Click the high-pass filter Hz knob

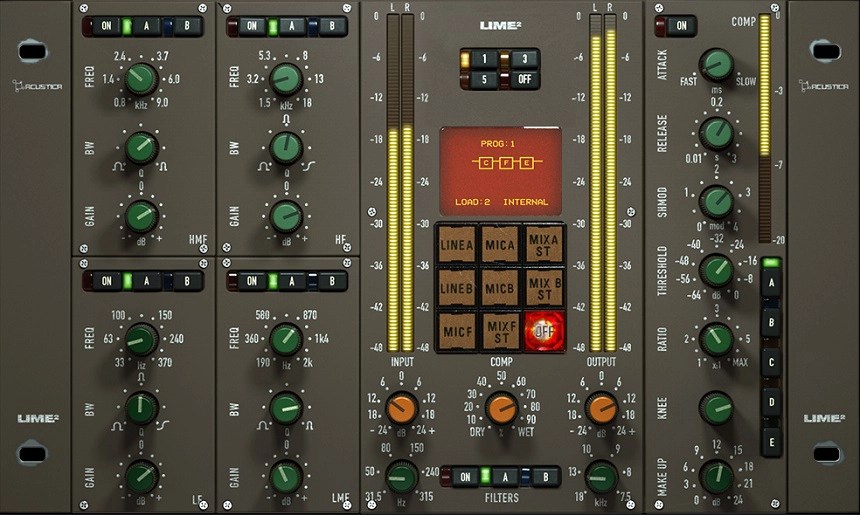coord(401,477)
